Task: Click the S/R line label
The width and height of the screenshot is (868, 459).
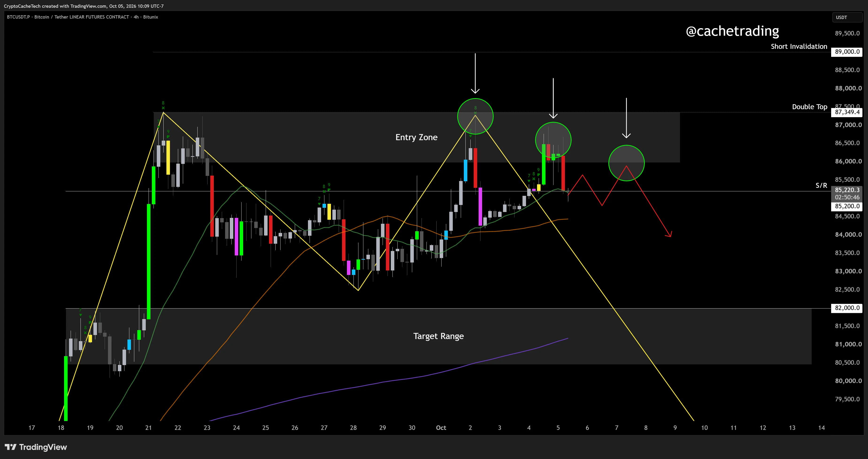Action: (x=821, y=185)
